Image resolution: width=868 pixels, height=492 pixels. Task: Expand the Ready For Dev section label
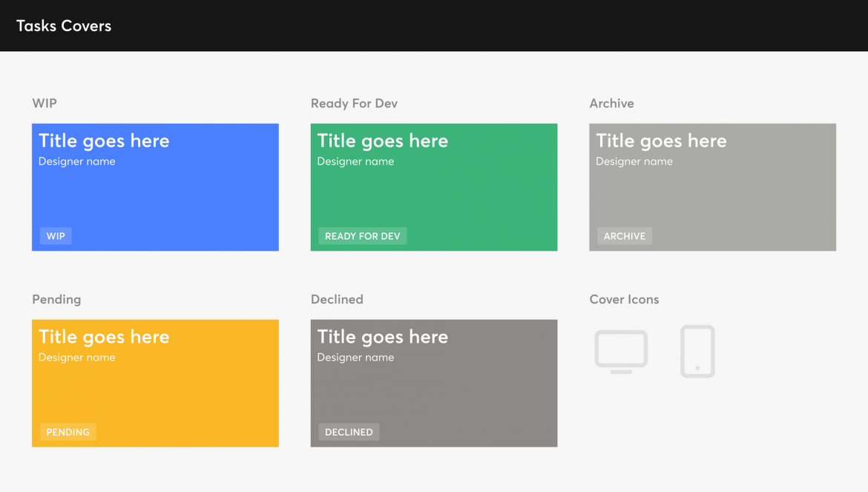[354, 103]
